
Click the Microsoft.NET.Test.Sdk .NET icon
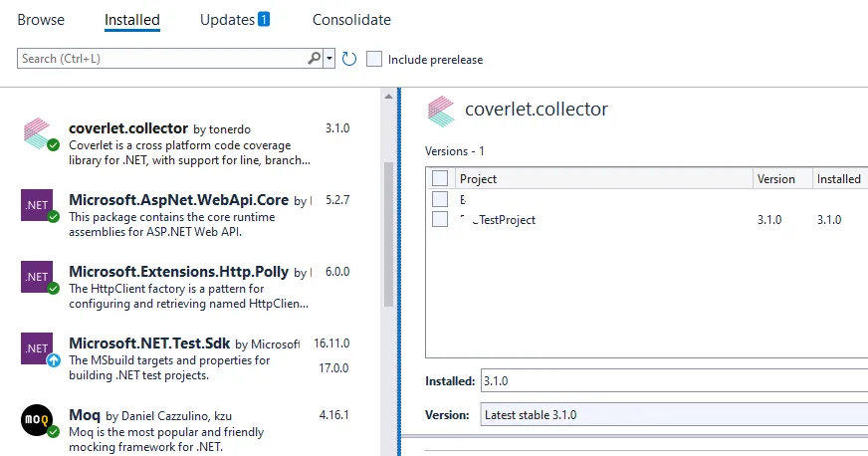point(37,348)
